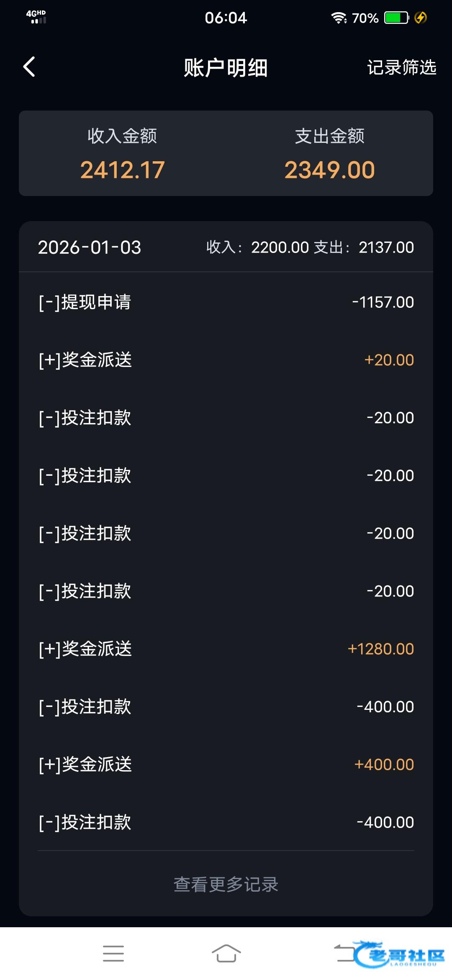
Task: Tap the 06:04 clock in status bar
Action: pos(226,18)
